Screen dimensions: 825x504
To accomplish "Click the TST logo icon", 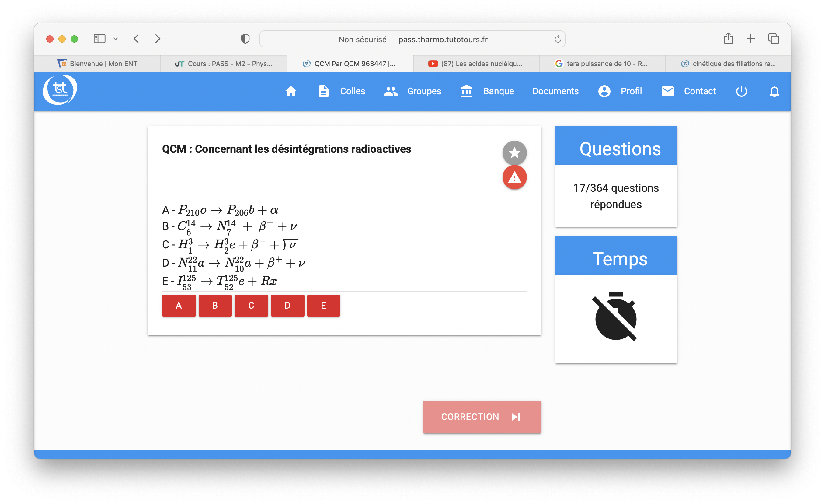I will point(59,91).
